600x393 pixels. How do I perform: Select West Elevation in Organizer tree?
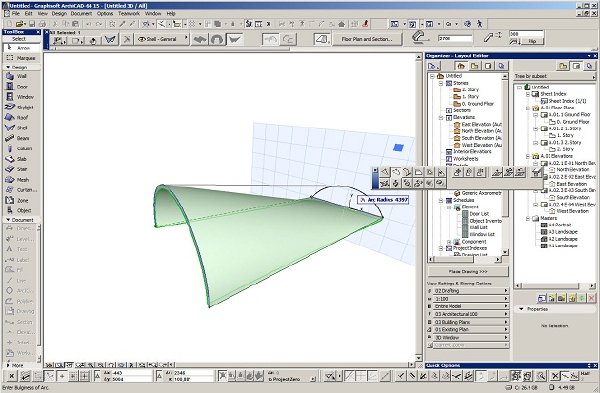482,145
